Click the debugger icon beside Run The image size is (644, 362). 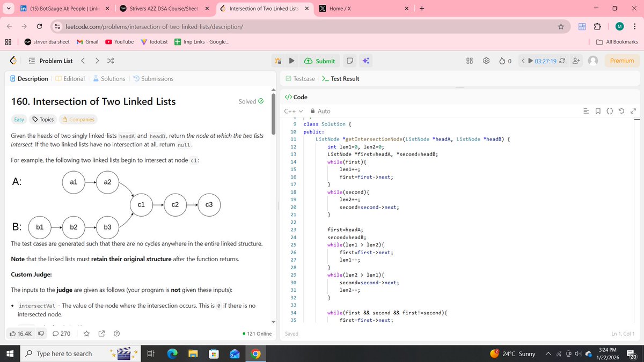(x=278, y=61)
